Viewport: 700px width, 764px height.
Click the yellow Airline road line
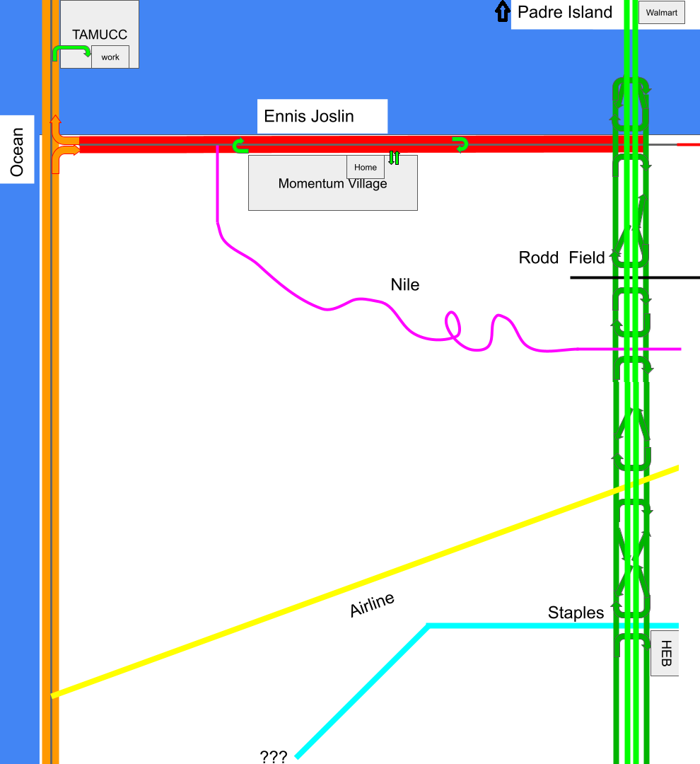click(354, 583)
